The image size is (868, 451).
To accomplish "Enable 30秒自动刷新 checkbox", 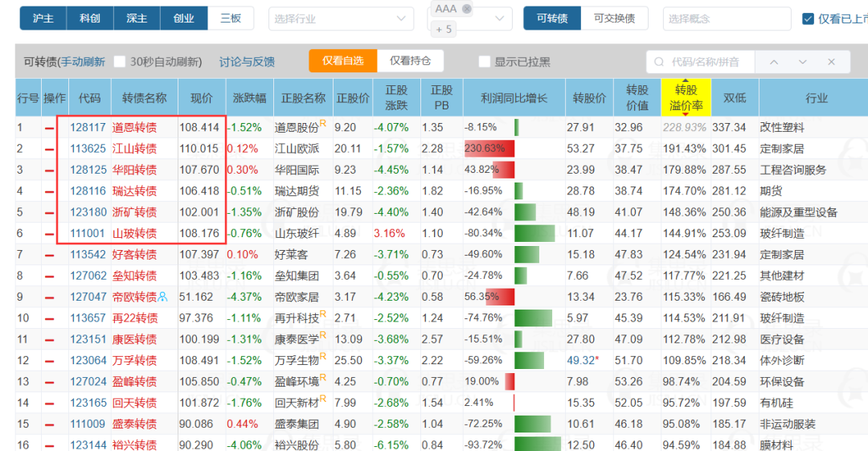I will pos(120,61).
